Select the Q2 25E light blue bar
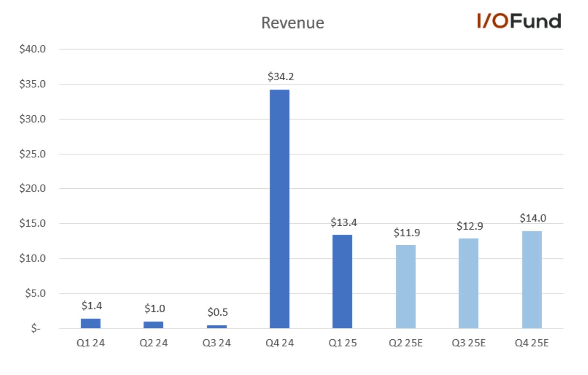 click(406, 286)
